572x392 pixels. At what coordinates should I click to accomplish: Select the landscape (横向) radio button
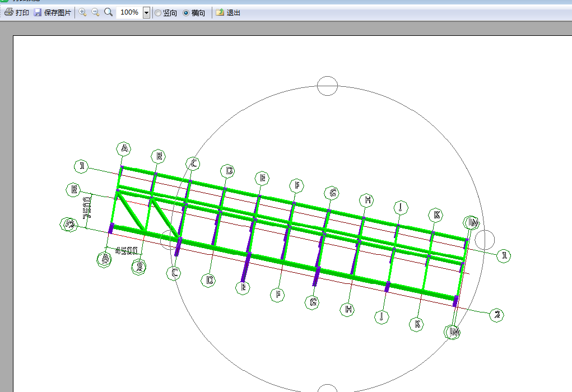tap(186, 13)
